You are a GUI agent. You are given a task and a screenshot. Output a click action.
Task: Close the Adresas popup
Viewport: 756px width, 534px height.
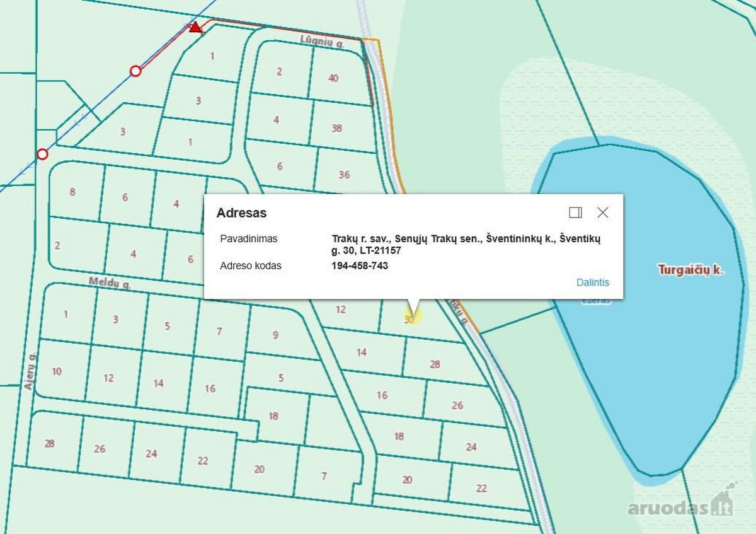coord(603,212)
